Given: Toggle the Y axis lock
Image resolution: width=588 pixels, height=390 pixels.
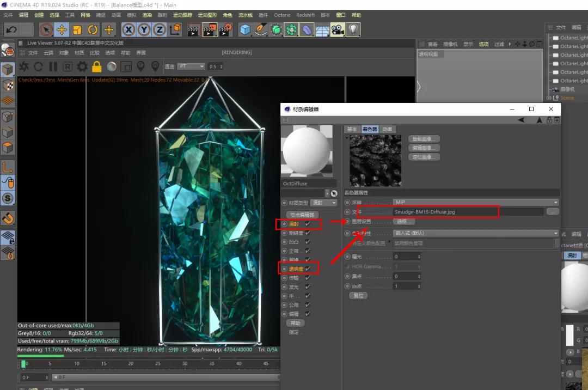Looking at the screenshot, I should (x=144, y=29).
